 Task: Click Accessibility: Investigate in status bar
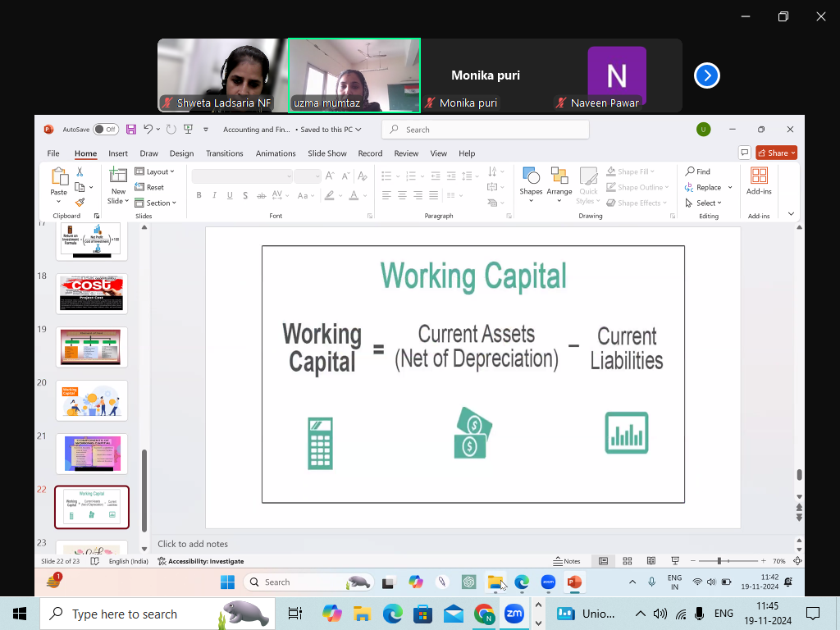pos(201,561)
